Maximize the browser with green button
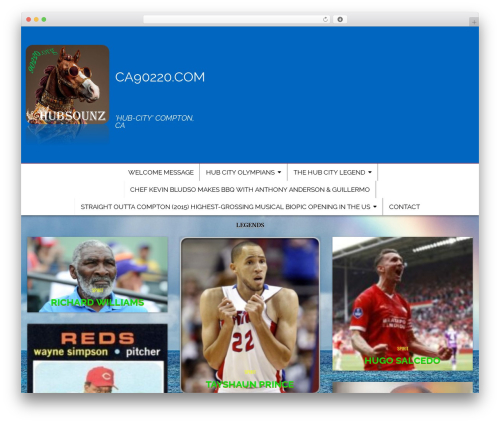The height and width of the screenshot is (423, 500). click(x=44, y=19)
